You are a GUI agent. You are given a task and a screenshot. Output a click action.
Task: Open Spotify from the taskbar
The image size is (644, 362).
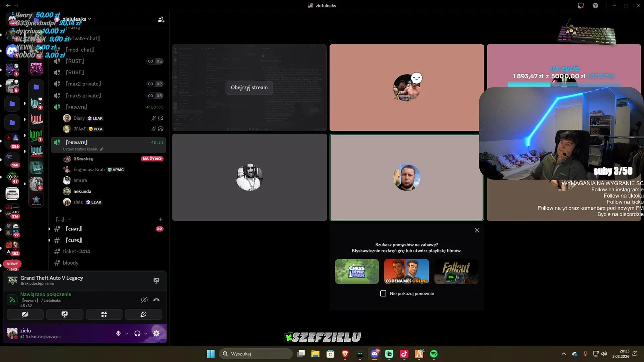(x=434, y=354)
